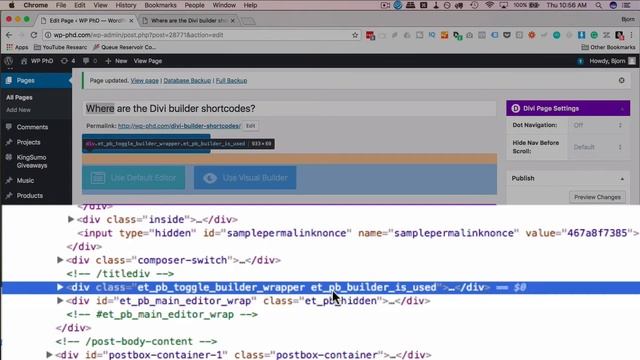Expand the div class inside node
This screenshot has height=360, width=640.
(x=71, y=219)
